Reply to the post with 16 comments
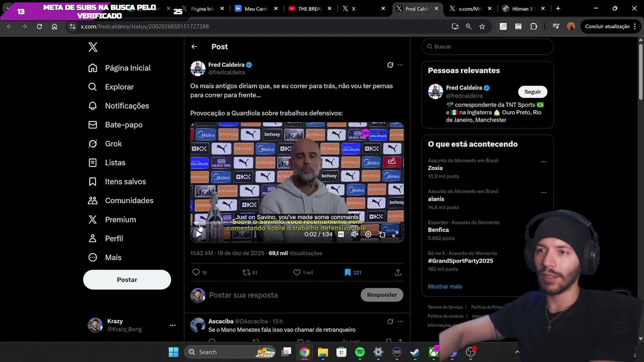644x362 pixels. (x=200, y=273)
